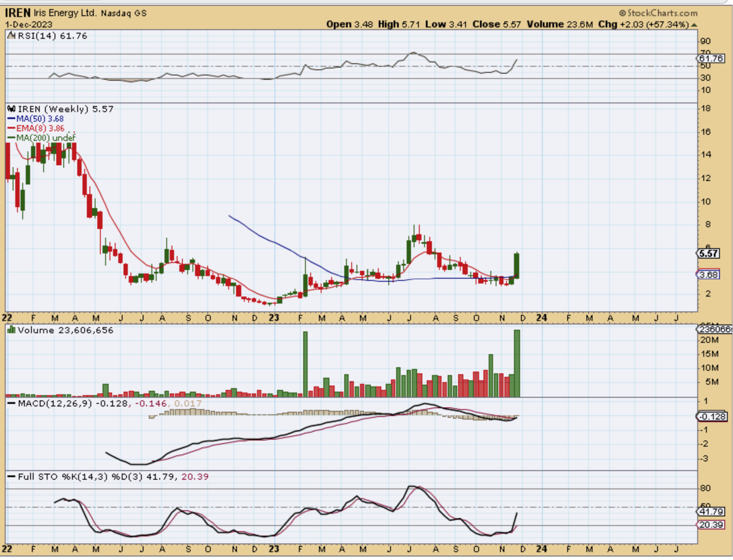
Task: Click the 80 stochastic axis label
Action: coord(706,488)
